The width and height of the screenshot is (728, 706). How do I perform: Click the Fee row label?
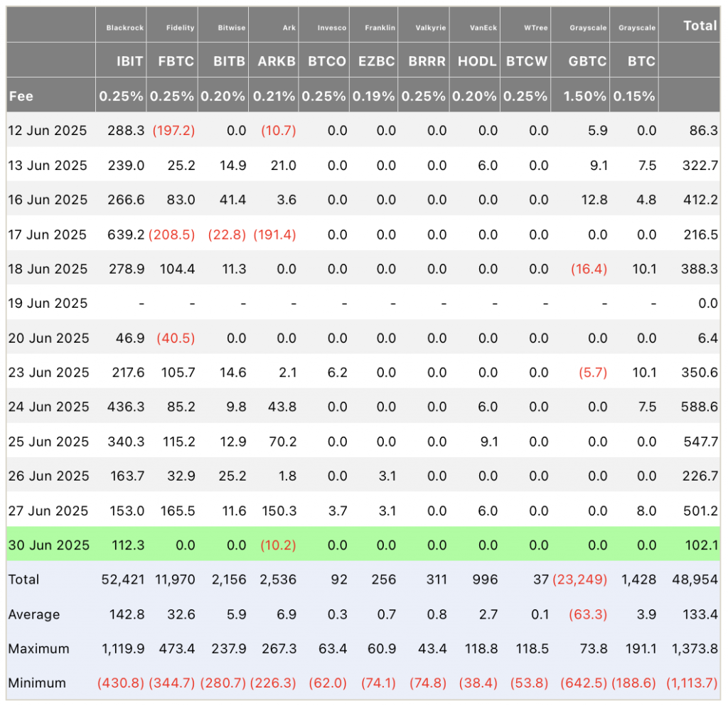click(x=21, y=96)
